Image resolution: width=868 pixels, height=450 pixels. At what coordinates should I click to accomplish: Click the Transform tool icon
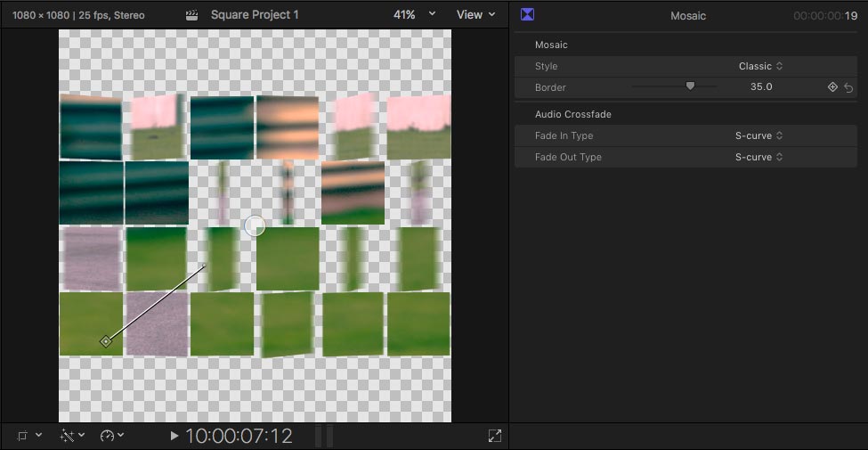click(x=22, y=436)
